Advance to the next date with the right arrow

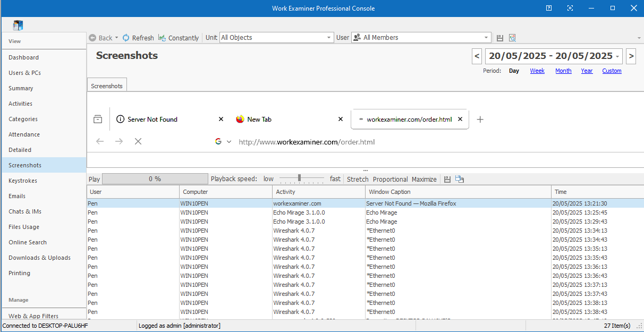click(x=631, y=56)
